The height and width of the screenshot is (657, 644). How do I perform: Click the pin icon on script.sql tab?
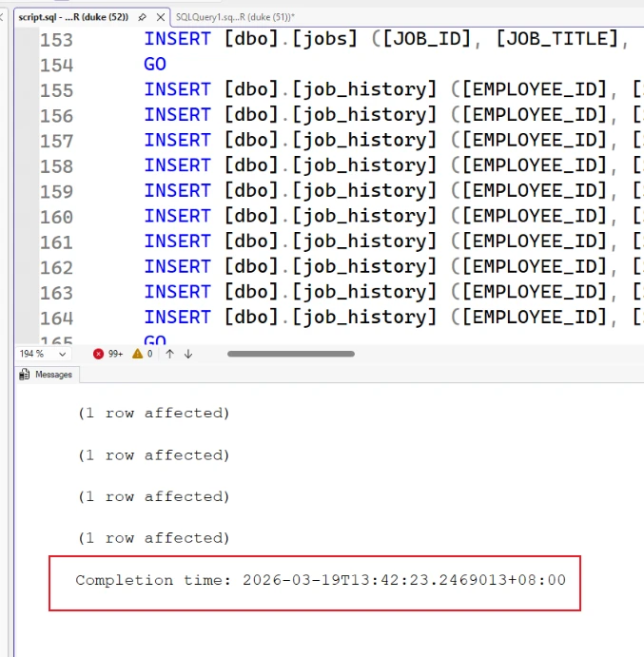(142, 17)
